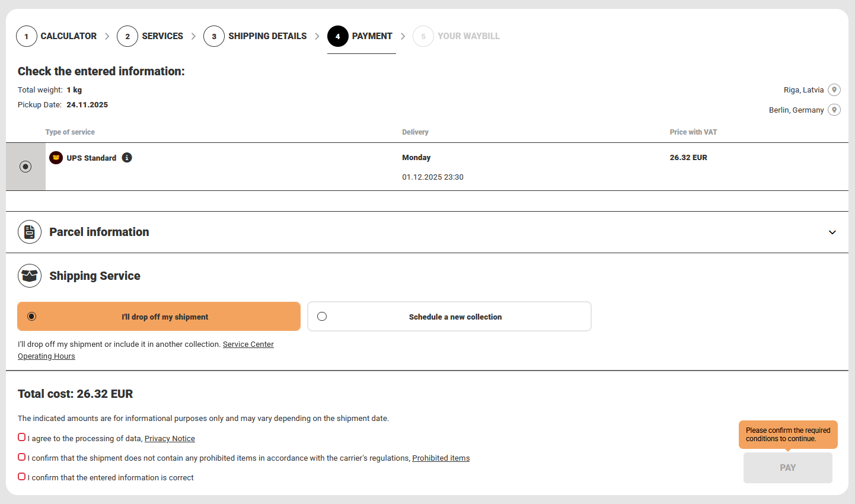Expand the Parcel information chevron
The height and width of the screenshot is (504, 855).
coord(832,232)
